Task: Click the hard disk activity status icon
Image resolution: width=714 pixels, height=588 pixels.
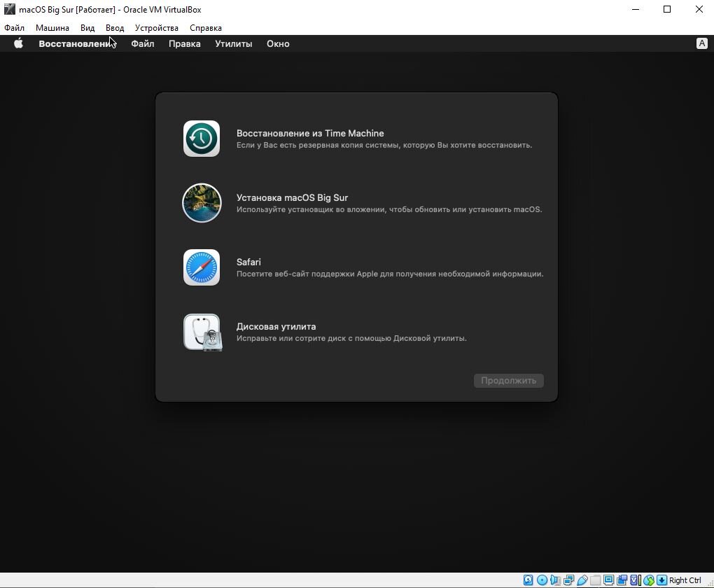Action: pos(528,580)
